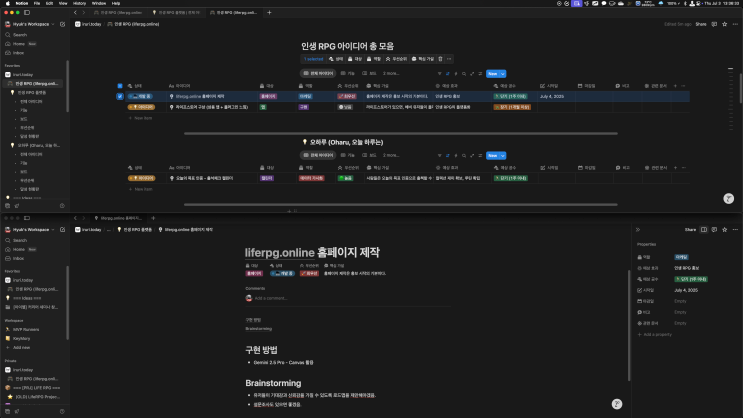Screen dimensions: 743x418
Task: Click the blue New button in the first database
Action: [x=493, y=74]
